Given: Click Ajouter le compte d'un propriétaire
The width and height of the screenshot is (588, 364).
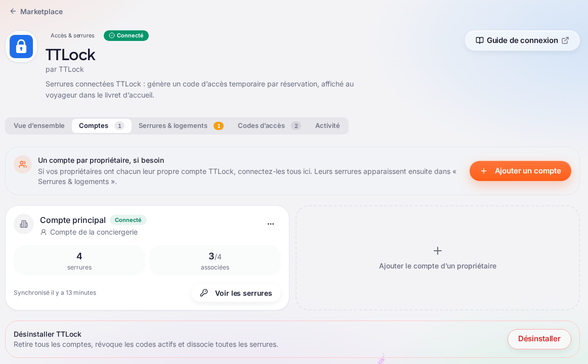Looking at the screenshot, I should (438, 258).
